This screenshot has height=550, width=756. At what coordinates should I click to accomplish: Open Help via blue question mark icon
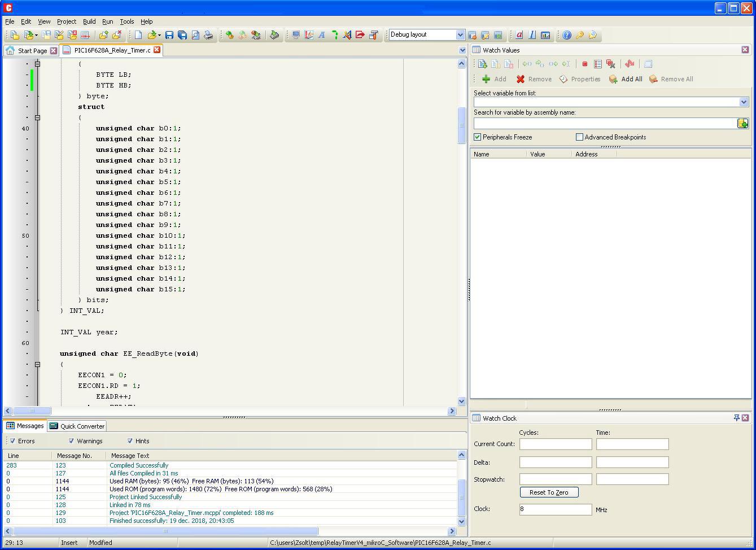pyautogui.click(x=567, y=35)
